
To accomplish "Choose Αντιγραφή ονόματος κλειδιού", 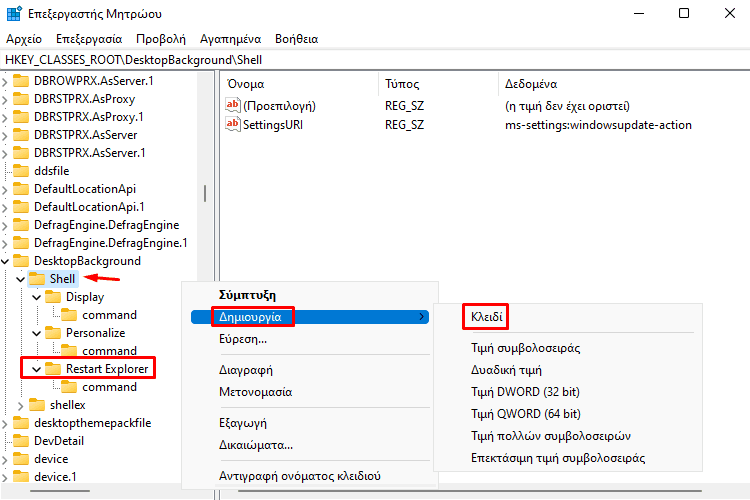I will pyautogui.click(x=309, y=476).
